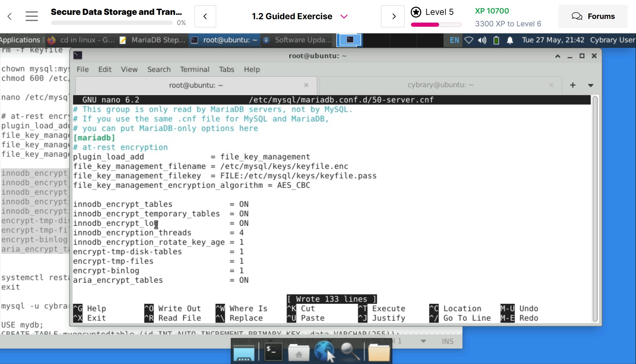
Task: Click the ^W Where Is shortcut
Action: 241,308
